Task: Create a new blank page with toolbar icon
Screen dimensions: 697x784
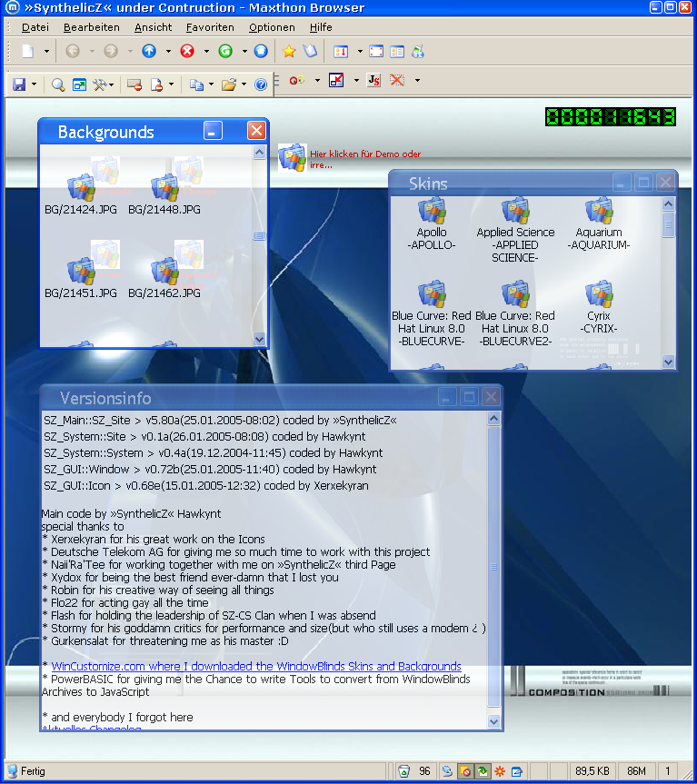Action: (x=28, y=51)
